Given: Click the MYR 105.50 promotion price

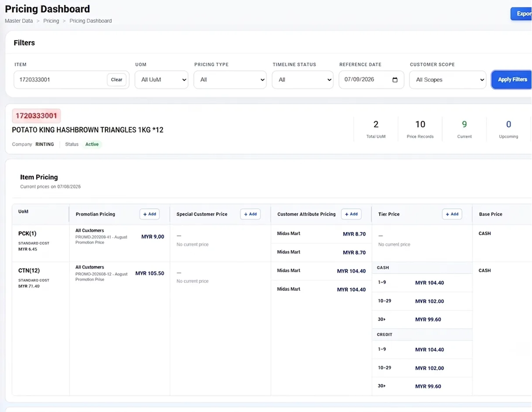Looking at the screenshot, I should click(x=150, y=273).
